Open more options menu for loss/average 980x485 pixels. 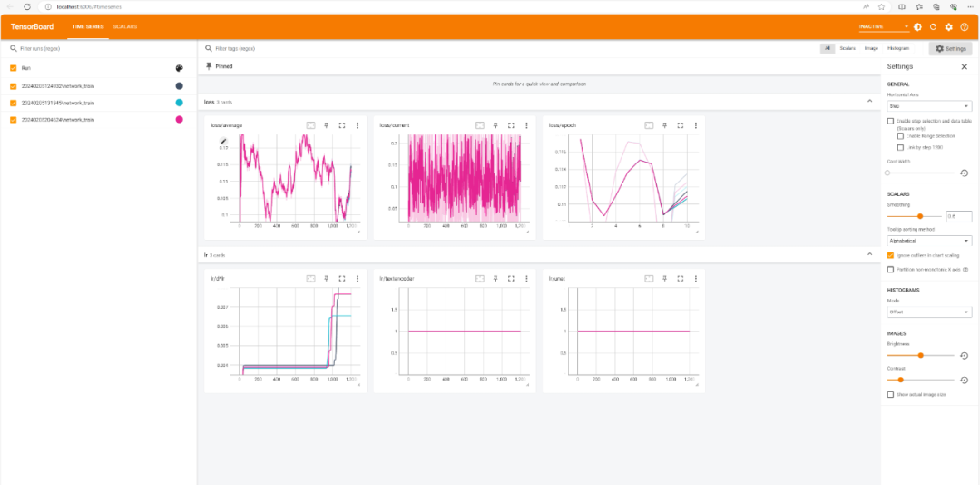coord(358,125)
